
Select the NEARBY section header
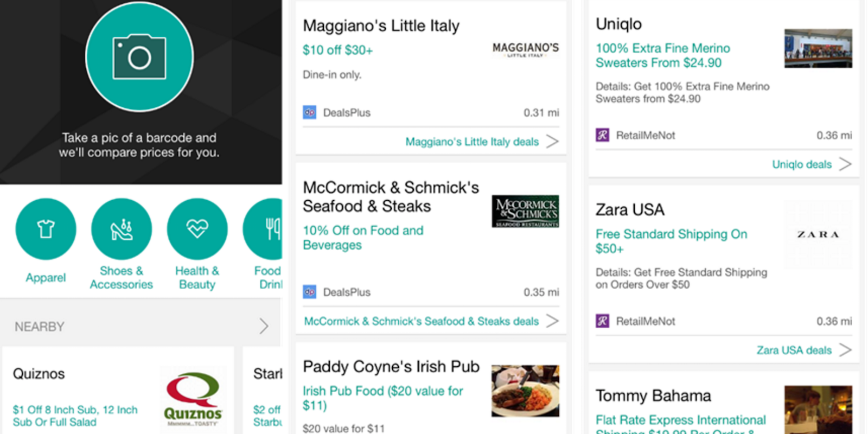pyautogui.click(x=38, y=326)
